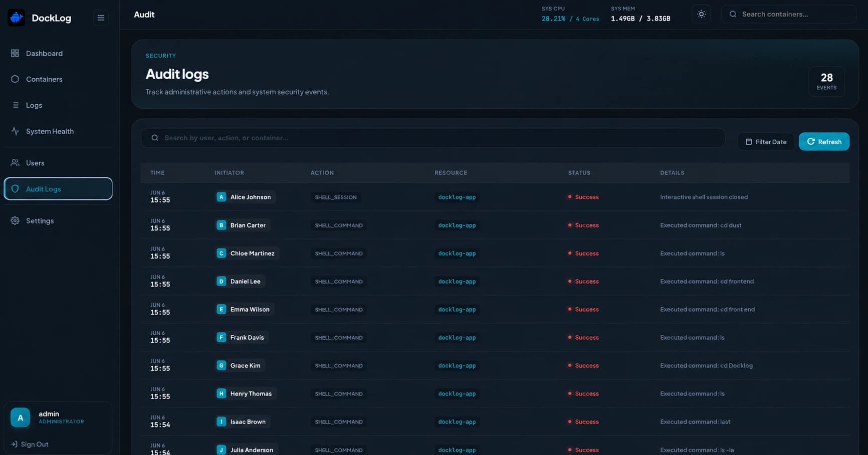This screenshot has width=868, height=455.
Task: Click the System Health pulse icon
Action: coord(15,131)
